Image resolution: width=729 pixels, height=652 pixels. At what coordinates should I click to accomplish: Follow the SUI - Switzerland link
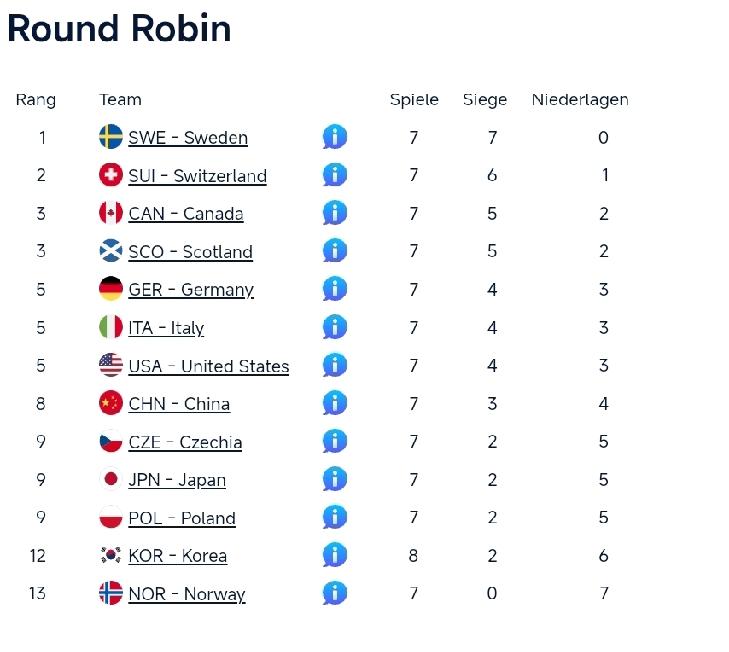coord(197,176)
